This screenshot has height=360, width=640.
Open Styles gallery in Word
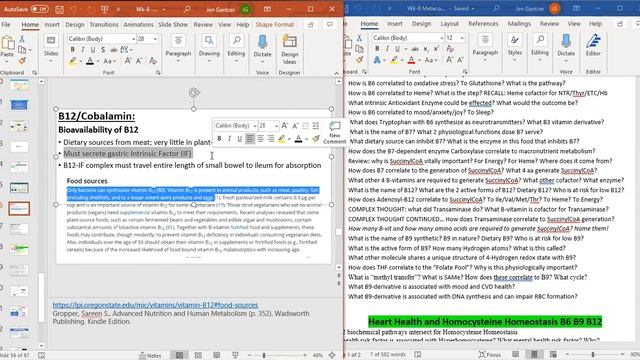coord(515,47)
